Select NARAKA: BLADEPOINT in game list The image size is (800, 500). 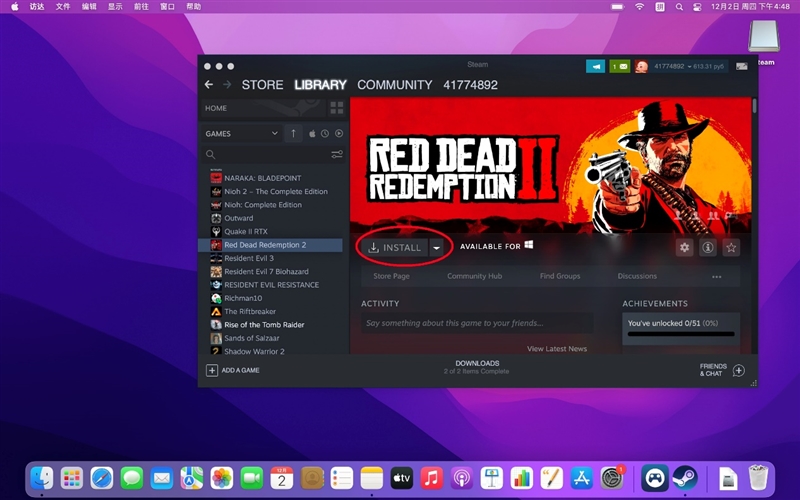pos(270,178)
